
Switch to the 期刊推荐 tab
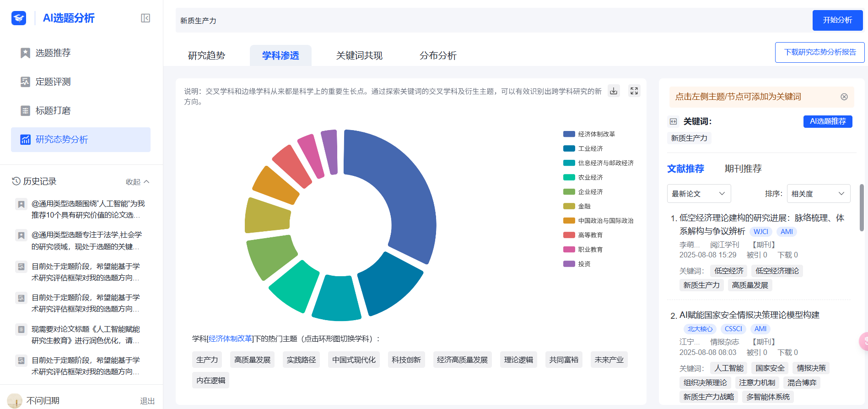click(x=743, y=169)
